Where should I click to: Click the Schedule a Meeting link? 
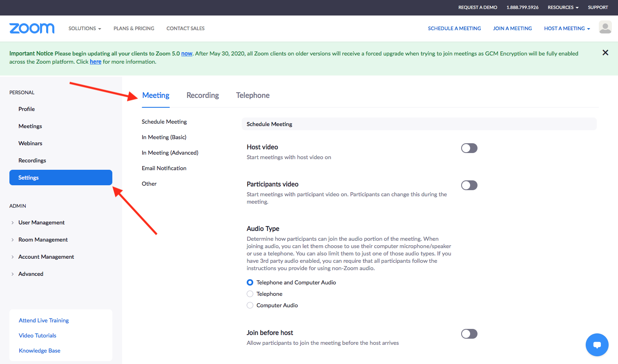(454, 29)
